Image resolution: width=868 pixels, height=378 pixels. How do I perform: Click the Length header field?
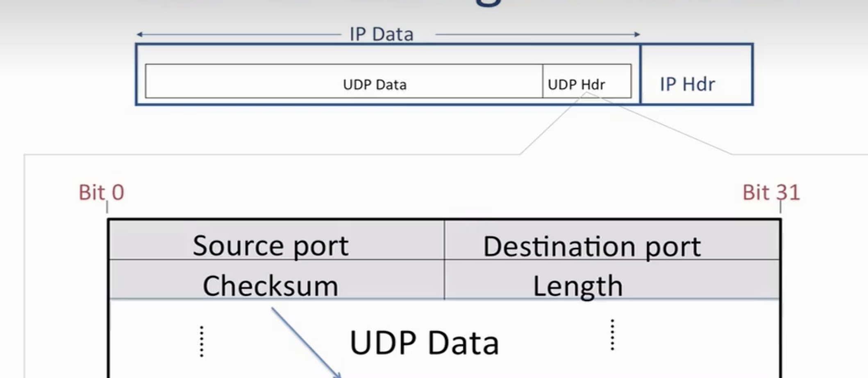click(578, 285)
